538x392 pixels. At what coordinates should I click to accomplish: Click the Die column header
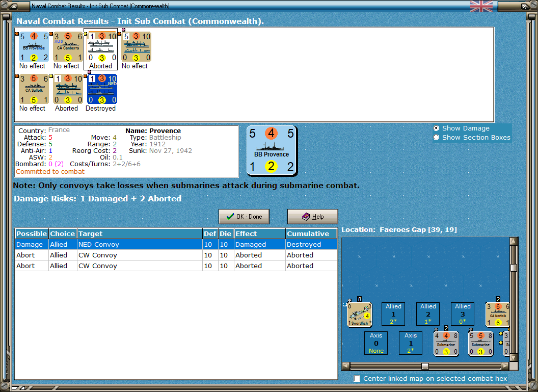[x=225, y=233]
